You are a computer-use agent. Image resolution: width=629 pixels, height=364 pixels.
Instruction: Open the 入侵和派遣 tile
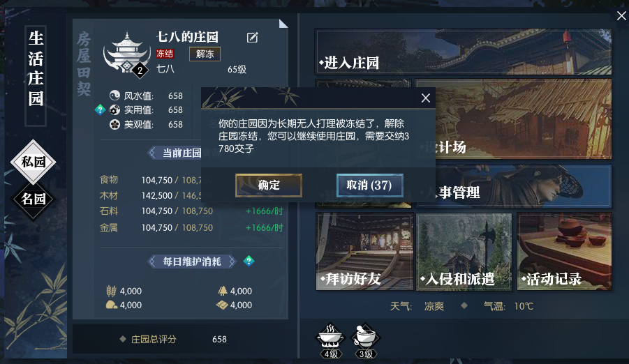click(464, 251)
